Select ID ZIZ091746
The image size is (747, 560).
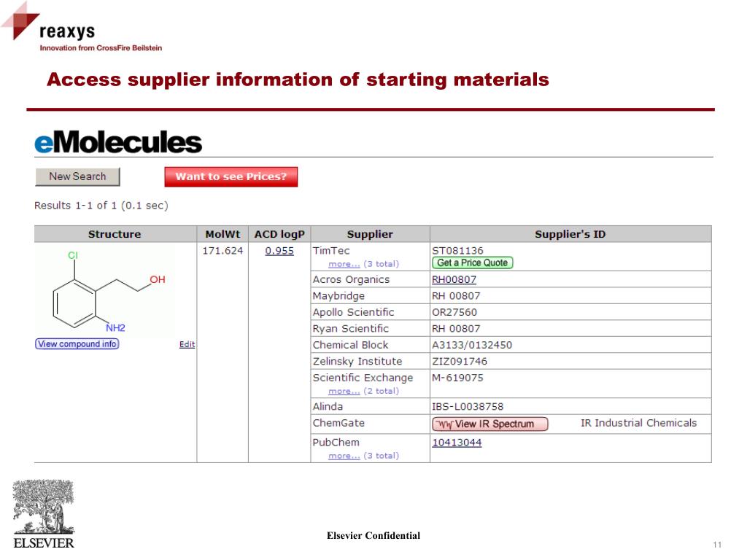pos(460,361)
